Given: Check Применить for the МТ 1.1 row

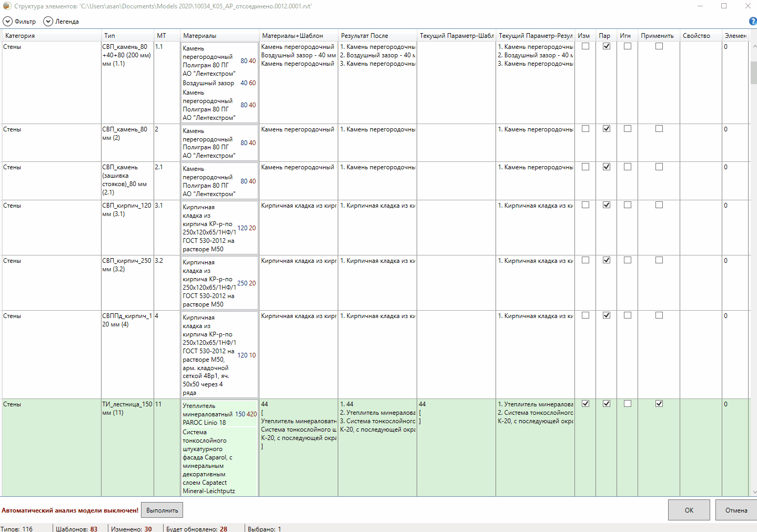Looking at the screenshot, I should [659, 46].
